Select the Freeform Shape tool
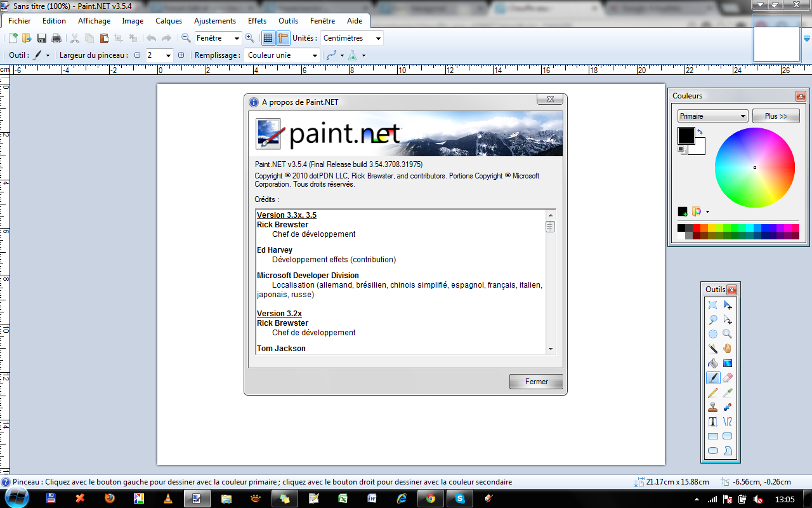This screenshot has height=508, width=812. (728, 451)
